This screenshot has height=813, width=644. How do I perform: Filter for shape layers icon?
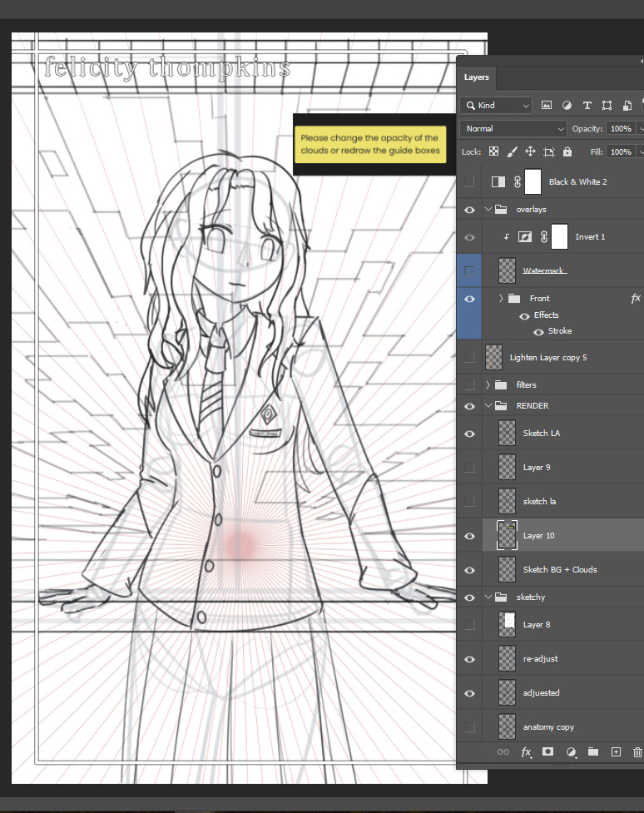pos(607,105)
